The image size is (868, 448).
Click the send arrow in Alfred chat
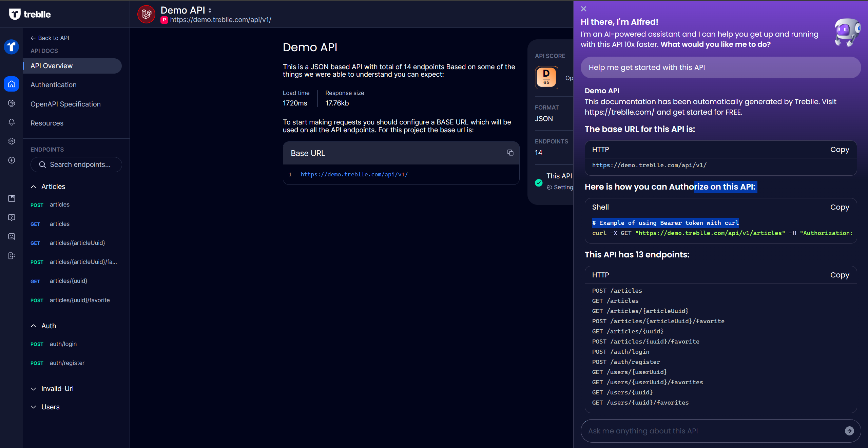pos(849,431)
